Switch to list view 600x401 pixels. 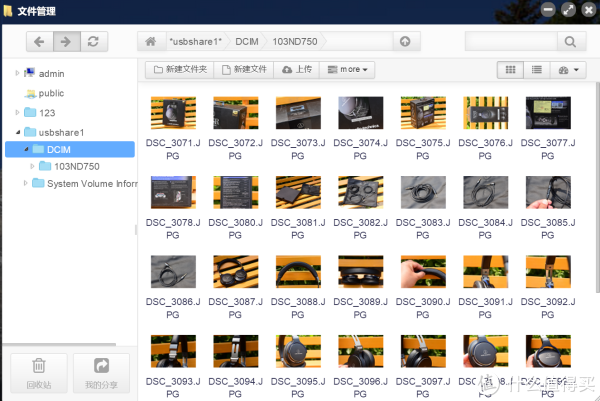(537, 70)
